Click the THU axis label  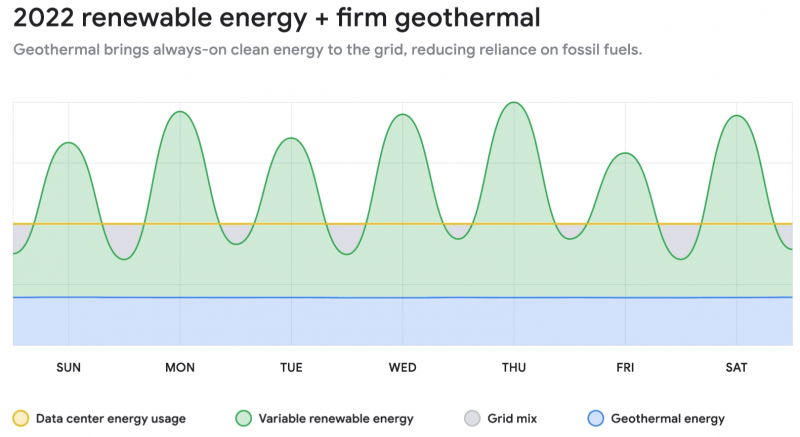[x=514, y=368]
